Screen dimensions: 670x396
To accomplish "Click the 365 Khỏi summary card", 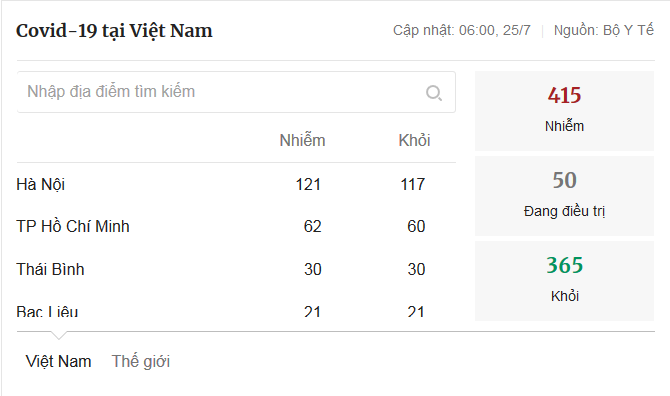I will 564,281.
